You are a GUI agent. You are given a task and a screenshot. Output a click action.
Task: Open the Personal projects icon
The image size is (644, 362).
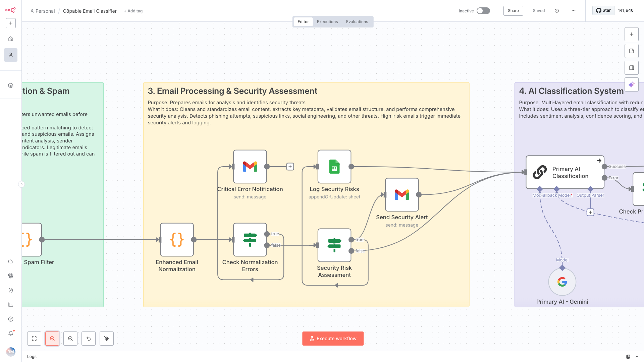point(11,55)
